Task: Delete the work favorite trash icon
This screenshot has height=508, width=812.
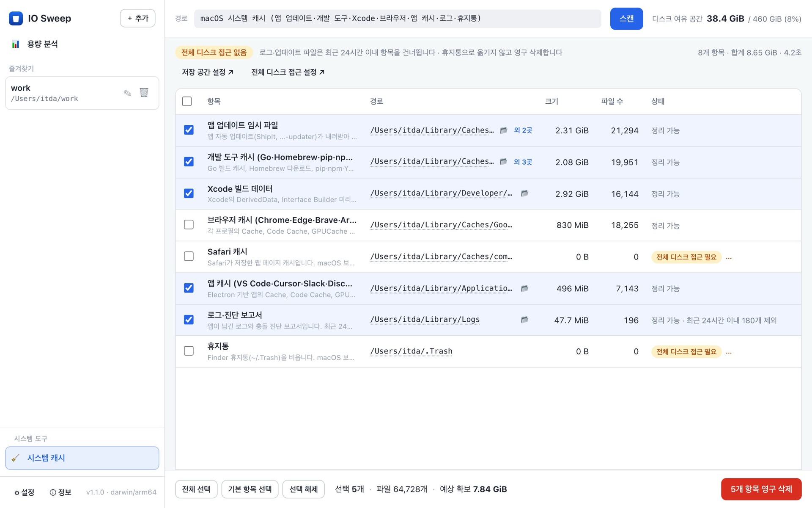Action: [x=144, y=92]
